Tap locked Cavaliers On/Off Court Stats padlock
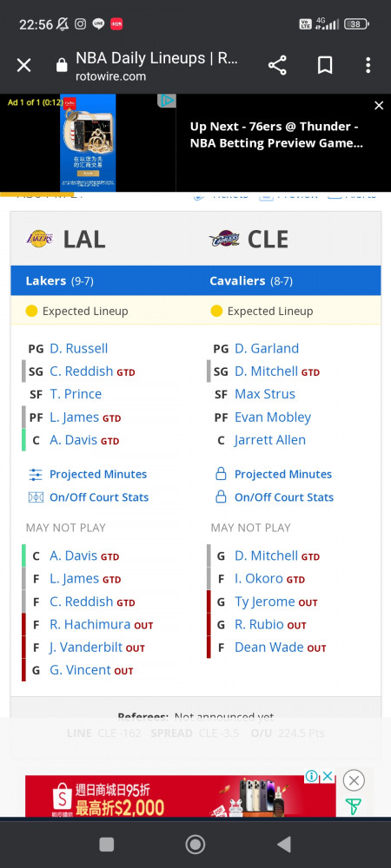 [x=221, y=496]
